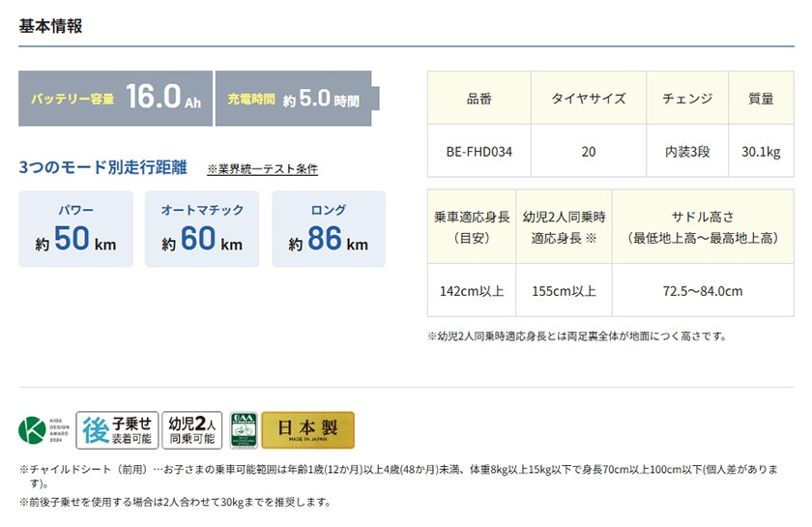Image resolution: width=812 pixels, height=527 pixels.
Task: Click the 3つのモード別走行距離 heading
Action: click(x=103, y=167)
